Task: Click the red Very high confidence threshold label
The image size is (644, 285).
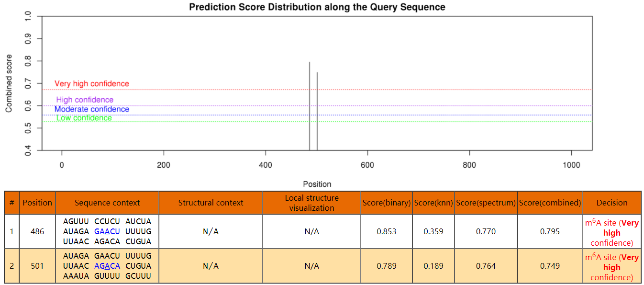Action: point(92,84)
